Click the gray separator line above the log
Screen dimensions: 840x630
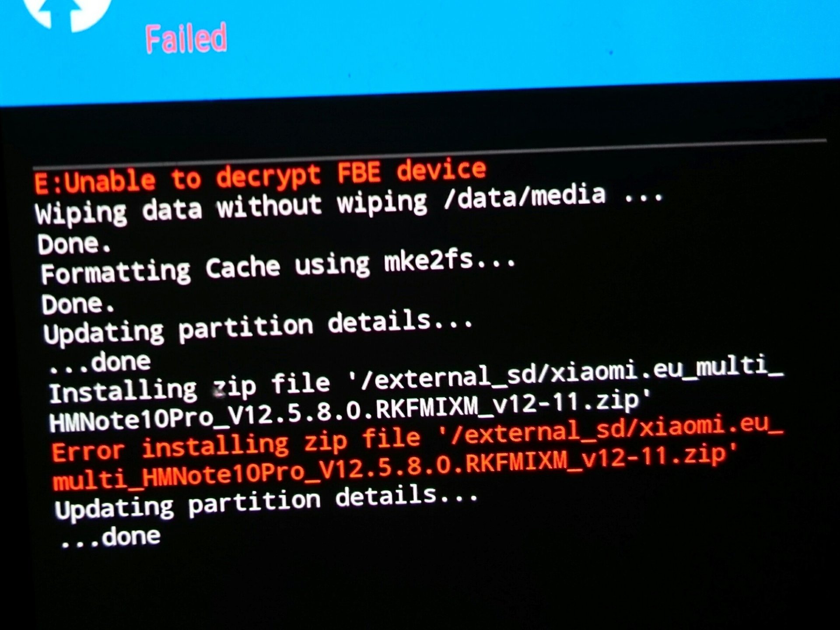[430, 154]
